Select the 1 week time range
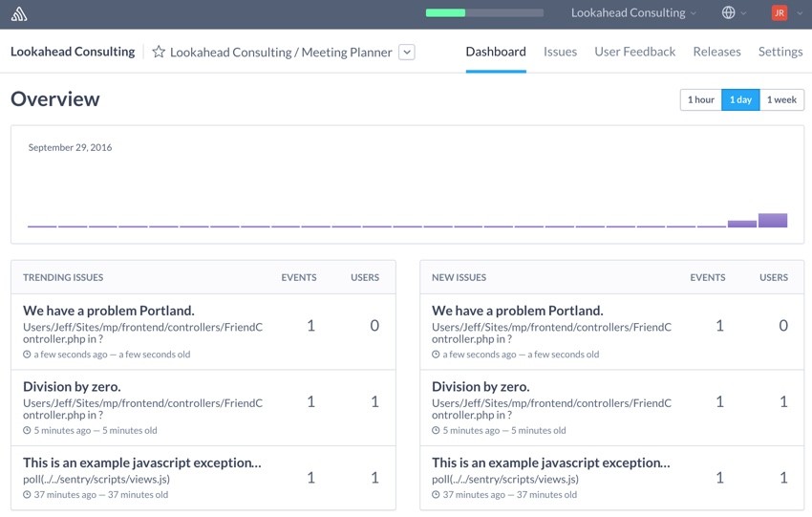 pyautogui.click(x=781, y=99)
